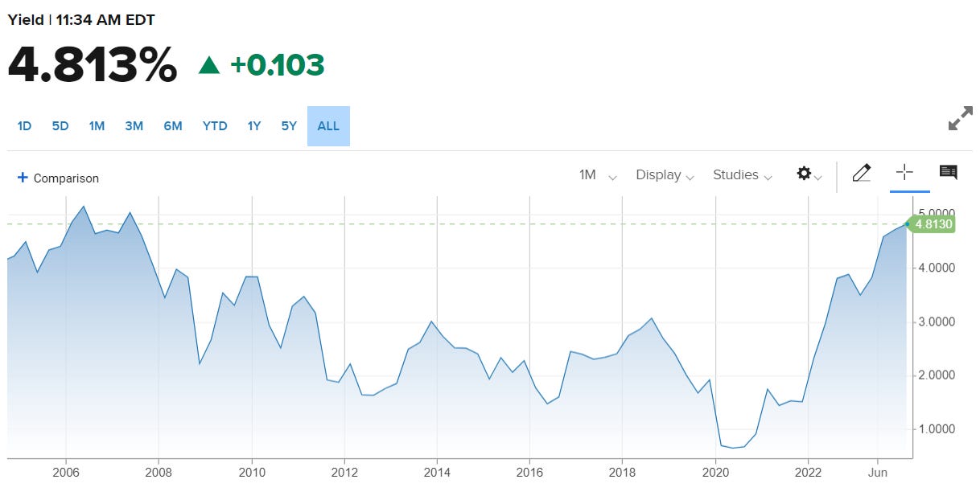Switch to the 1D time range
This screenshot has width=980, height=504.
coord(24,126)
